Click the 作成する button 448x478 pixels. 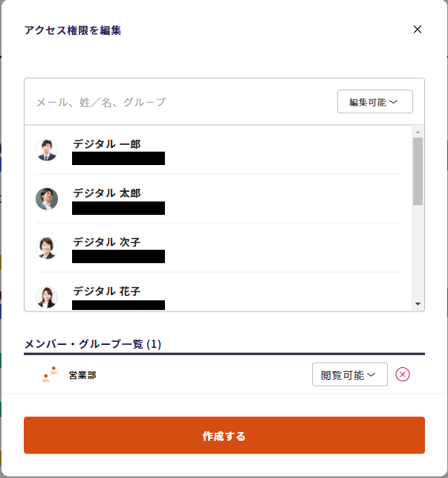point(224,436)
